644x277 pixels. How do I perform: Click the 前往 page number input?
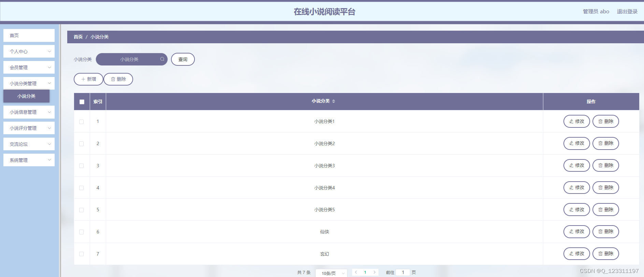pos(403,272)
